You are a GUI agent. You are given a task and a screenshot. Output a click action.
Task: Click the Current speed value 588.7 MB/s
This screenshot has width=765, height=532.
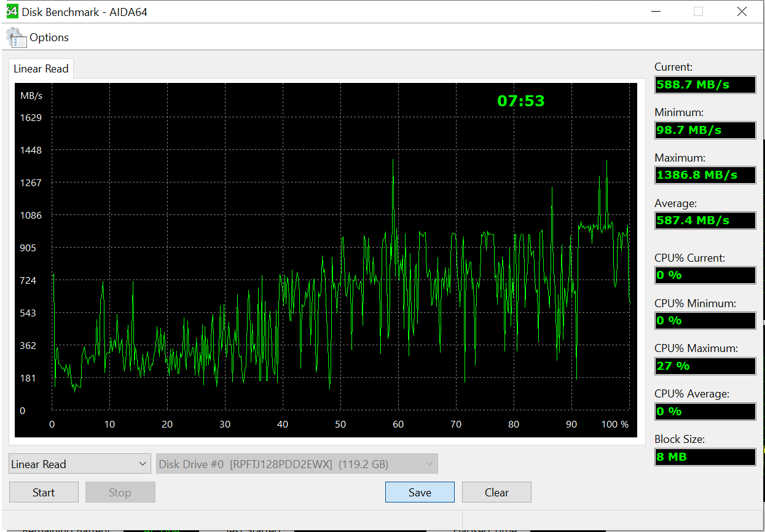705,85
